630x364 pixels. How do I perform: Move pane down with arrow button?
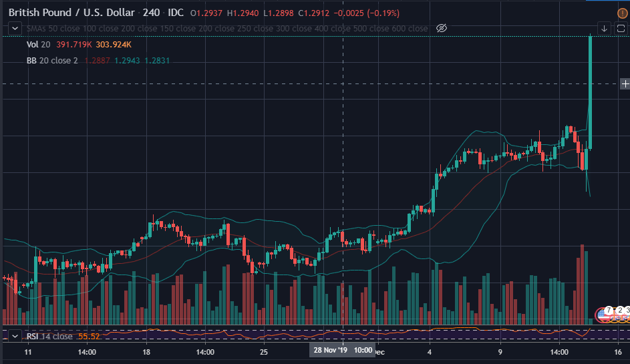click(x=604, y=29)
